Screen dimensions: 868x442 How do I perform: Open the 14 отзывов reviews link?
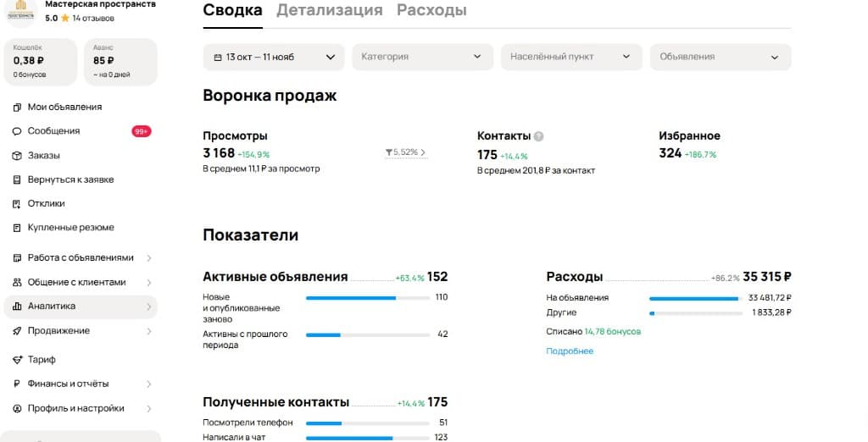93,19
